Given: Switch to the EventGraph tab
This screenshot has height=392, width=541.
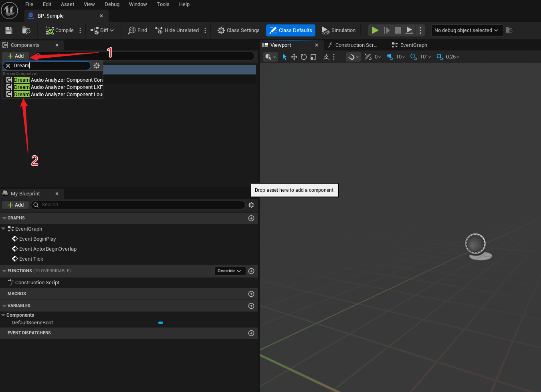Looking at the screenshot, I should (x=413, y=45).
